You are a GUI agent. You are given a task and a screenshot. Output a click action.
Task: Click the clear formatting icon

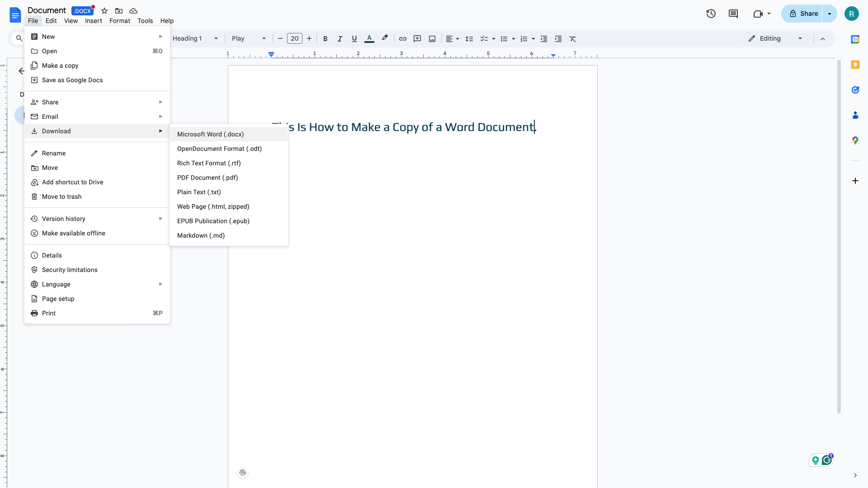(573, 39)
